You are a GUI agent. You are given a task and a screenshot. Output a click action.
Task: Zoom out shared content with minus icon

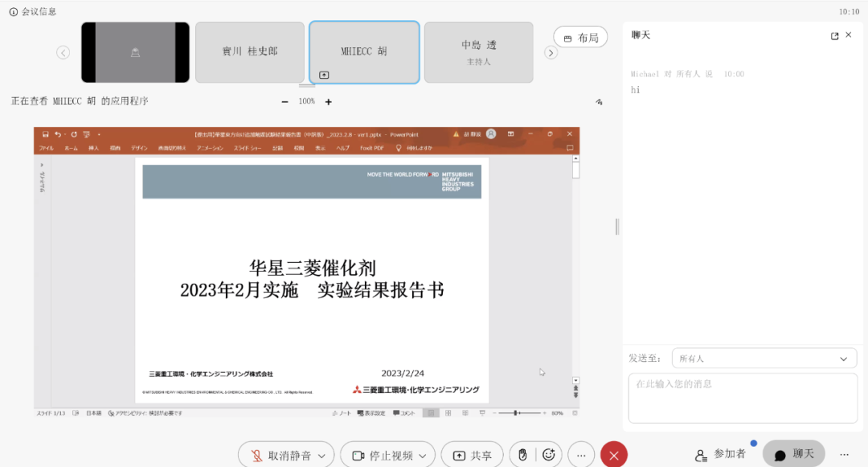click(285, 102)
